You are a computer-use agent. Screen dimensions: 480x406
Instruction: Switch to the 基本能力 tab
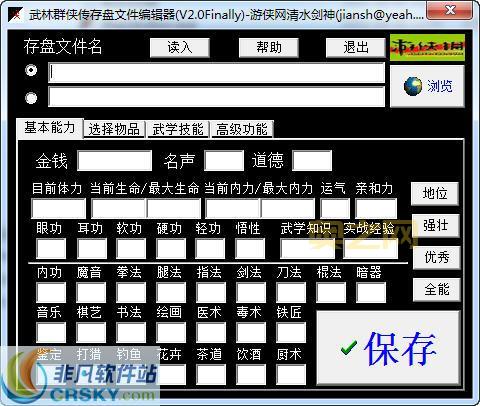point(49,128)
